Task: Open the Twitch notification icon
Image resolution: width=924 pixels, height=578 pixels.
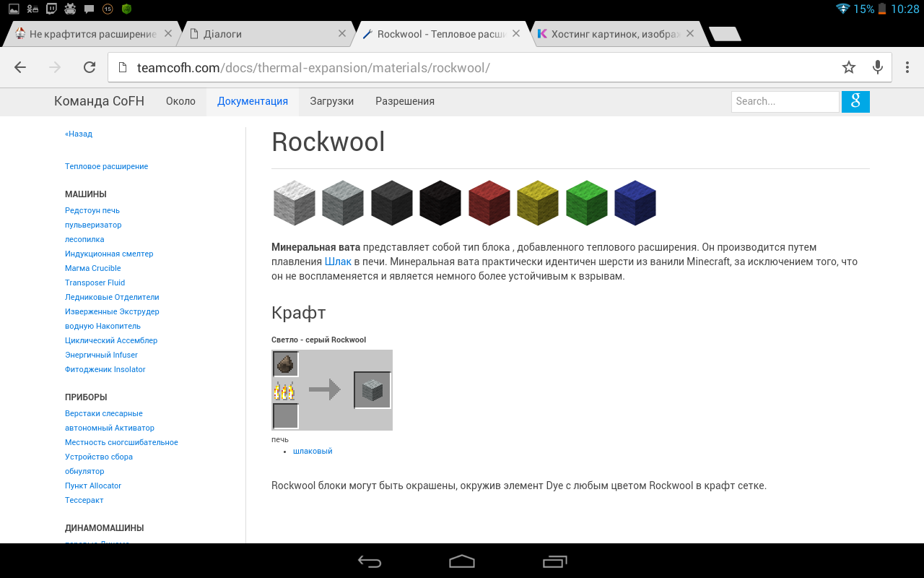Action: pos(51,9)
